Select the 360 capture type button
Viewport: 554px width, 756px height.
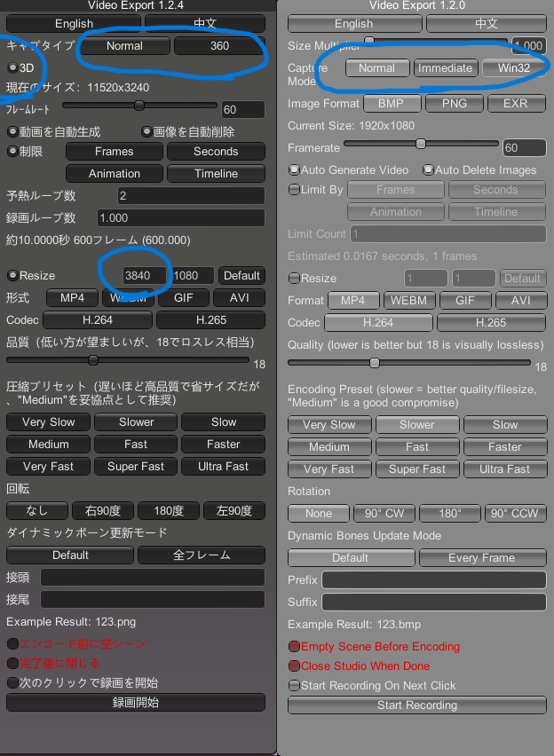[219, 45]
